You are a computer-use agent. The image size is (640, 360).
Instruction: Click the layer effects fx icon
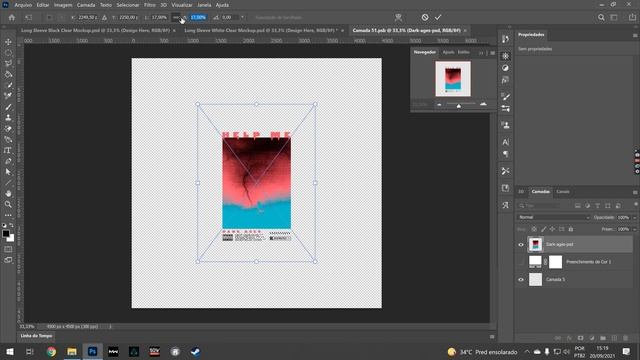pyautogui.click(x=569, y=338)
